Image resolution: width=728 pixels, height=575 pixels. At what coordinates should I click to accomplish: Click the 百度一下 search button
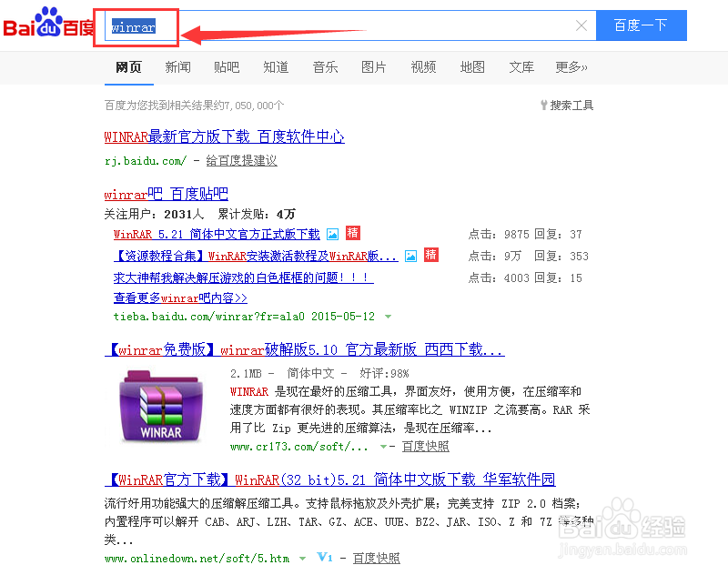(641, 25)
